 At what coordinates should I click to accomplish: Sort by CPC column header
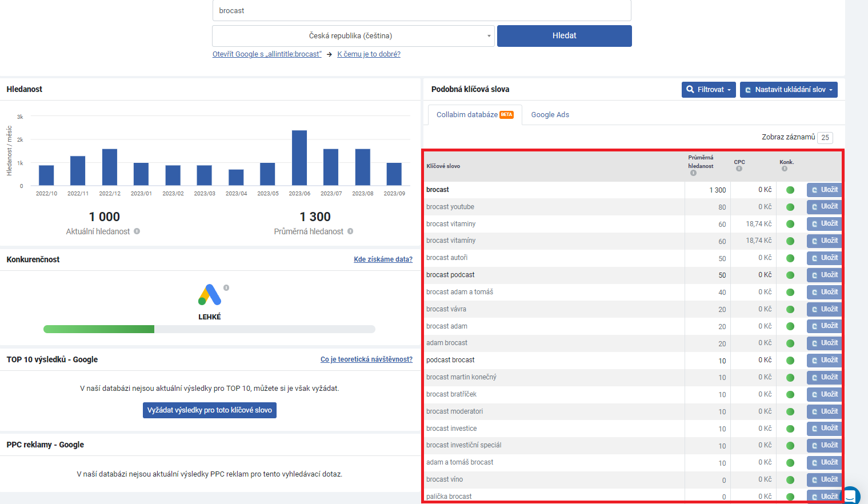click(x=739, y=162)
